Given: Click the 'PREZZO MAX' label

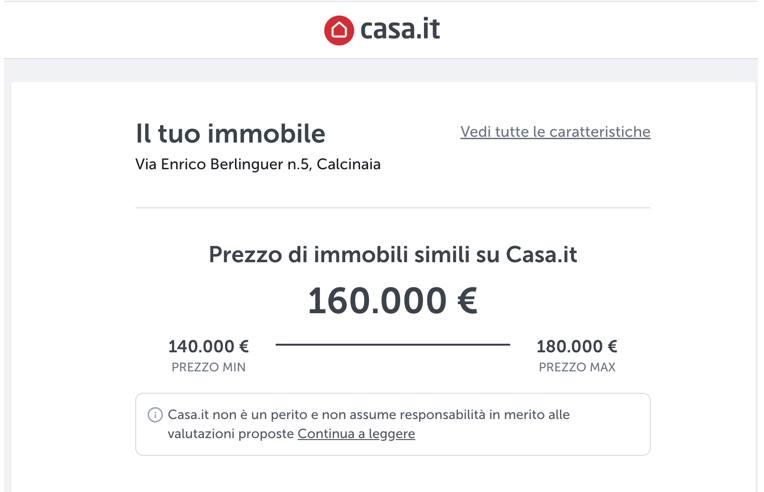Looking at the screenshot, I should 577,367.
